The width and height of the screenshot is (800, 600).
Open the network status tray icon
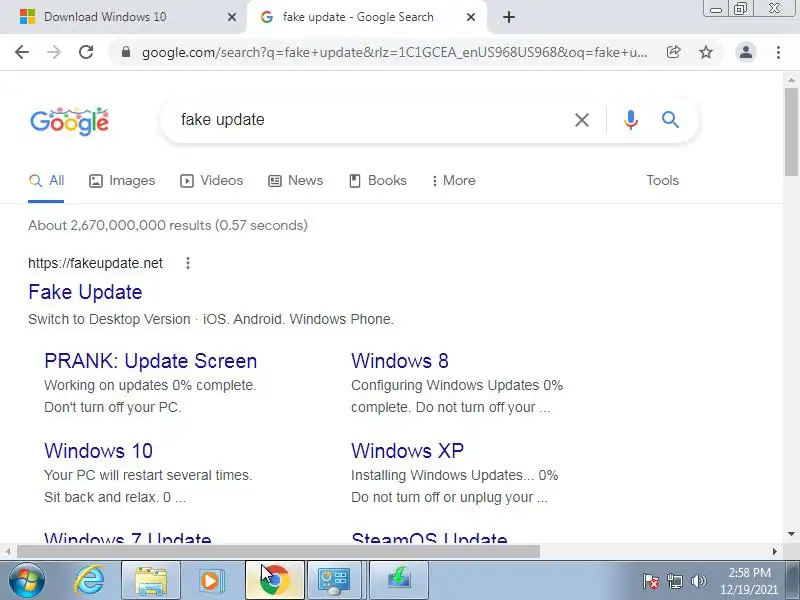[x=675, y=581]
